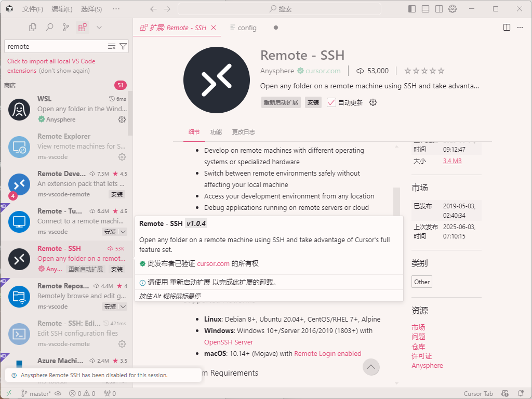Viewport: 532px width, 399px height.
Task: Install Remote - SSH from the list row
Action: click(x=117, y=269)
